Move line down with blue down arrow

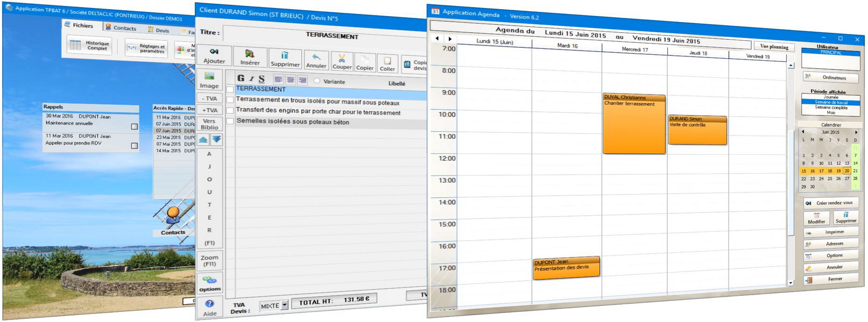click(216, 139)
